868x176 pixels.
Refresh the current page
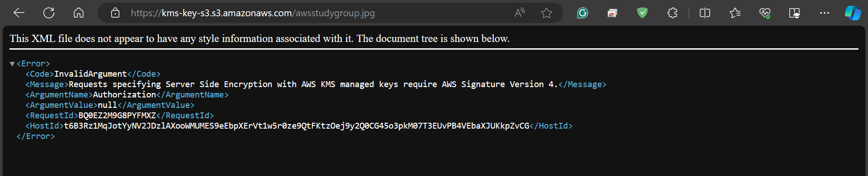[49, 13]
